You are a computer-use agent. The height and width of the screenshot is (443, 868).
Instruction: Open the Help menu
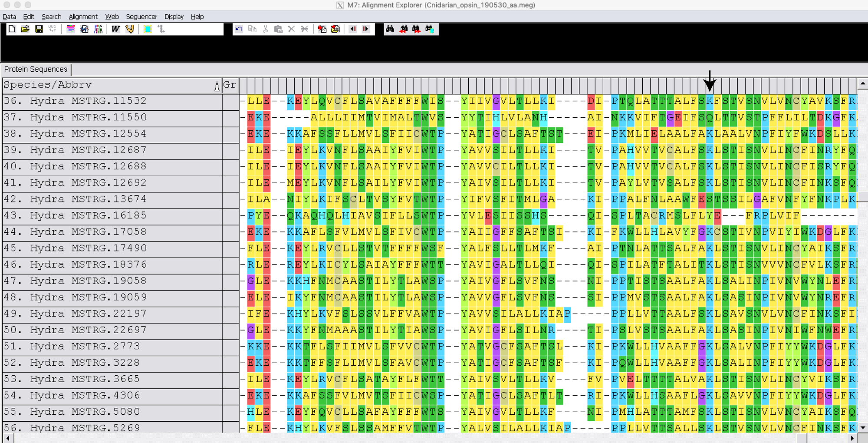pyautogui.click(x=197, y=17)
